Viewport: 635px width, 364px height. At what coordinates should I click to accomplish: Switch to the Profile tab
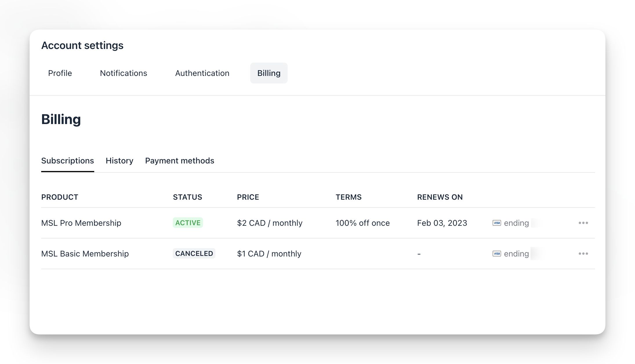coord(60,73)
